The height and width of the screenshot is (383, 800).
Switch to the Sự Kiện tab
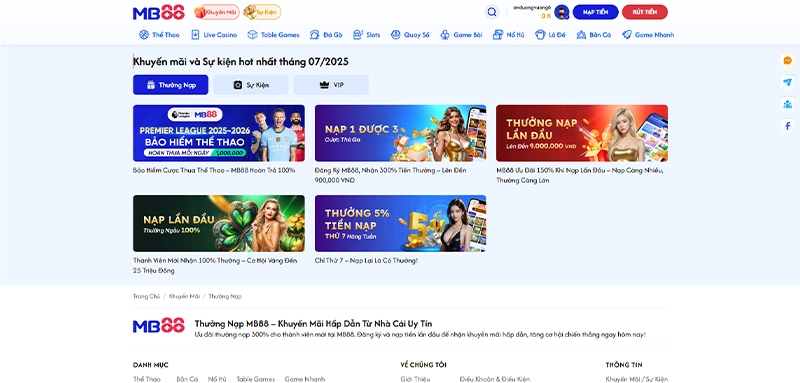(x=251, y=85)
